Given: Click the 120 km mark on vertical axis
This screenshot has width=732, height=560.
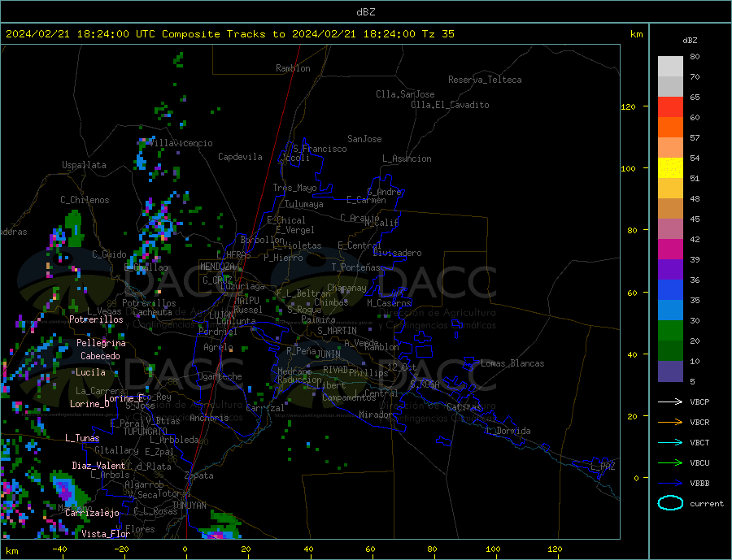Looking at the screenshot, I should click(628, 106).
